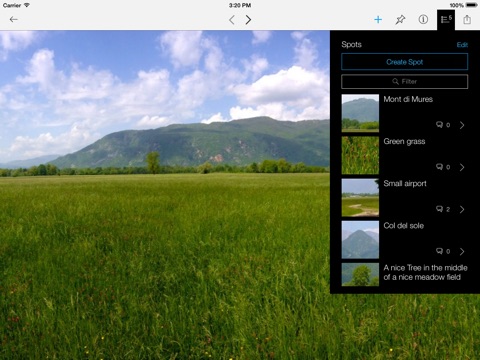Open the share icon
This screenshot has height=360, width=480.
pos(467,20)
